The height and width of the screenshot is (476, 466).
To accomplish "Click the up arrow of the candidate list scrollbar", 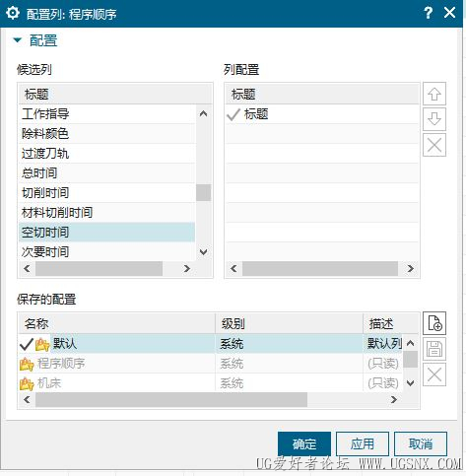I will pyautogui.click(x=204, y=113).
